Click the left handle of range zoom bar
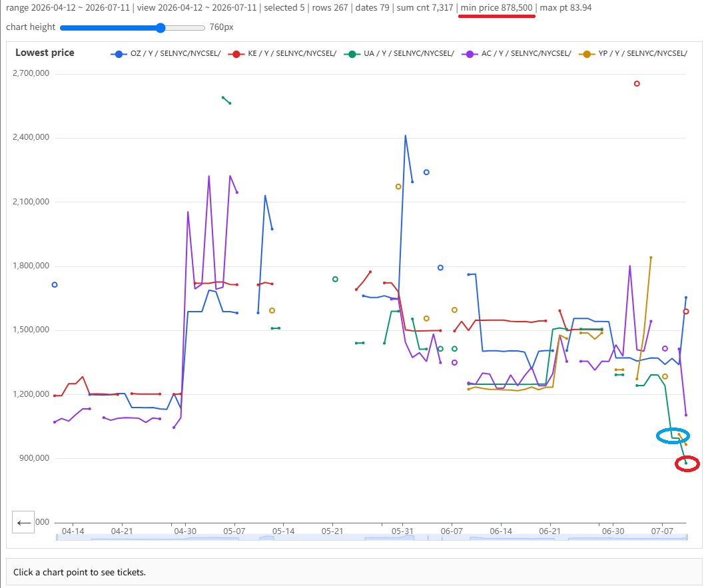This screenshot has height=588, width=706. (x=57, y=537)
